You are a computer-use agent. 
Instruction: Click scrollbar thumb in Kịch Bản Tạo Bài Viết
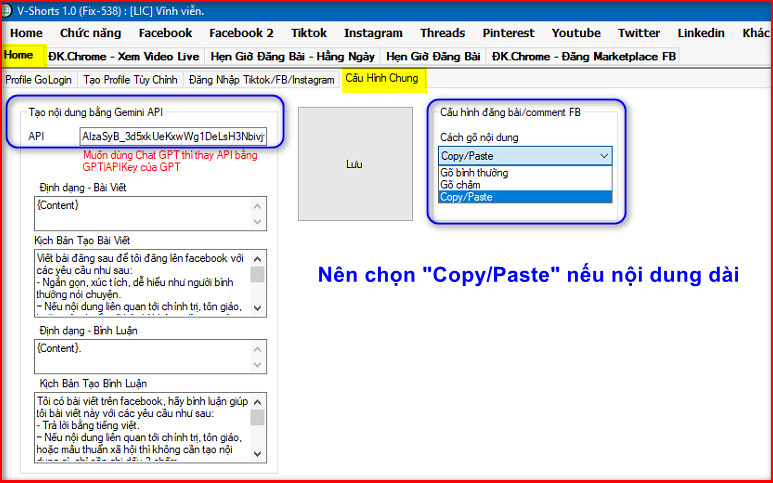(x=257, y=274)
